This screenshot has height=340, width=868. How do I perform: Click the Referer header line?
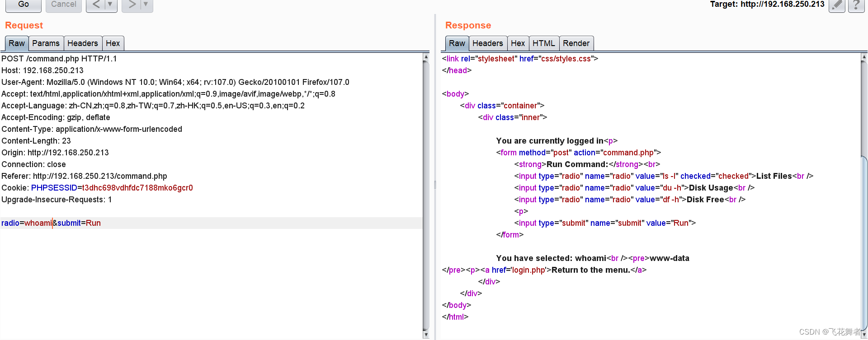pos(84,176)
